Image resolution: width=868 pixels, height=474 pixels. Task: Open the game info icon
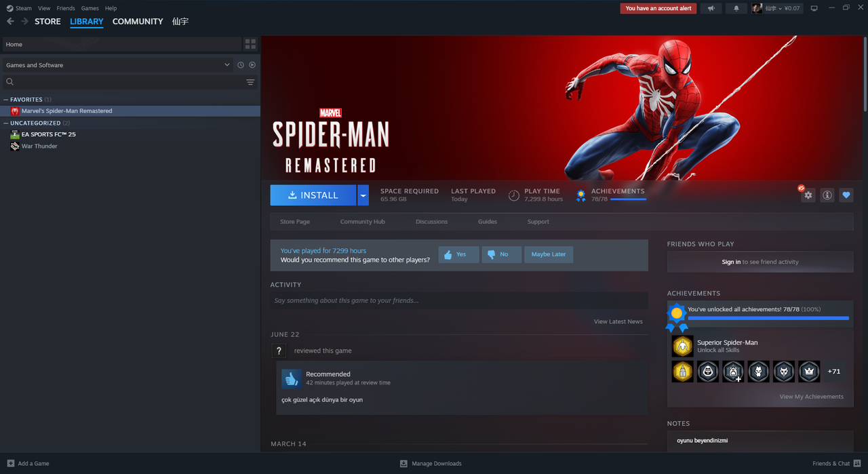point(827,195)
